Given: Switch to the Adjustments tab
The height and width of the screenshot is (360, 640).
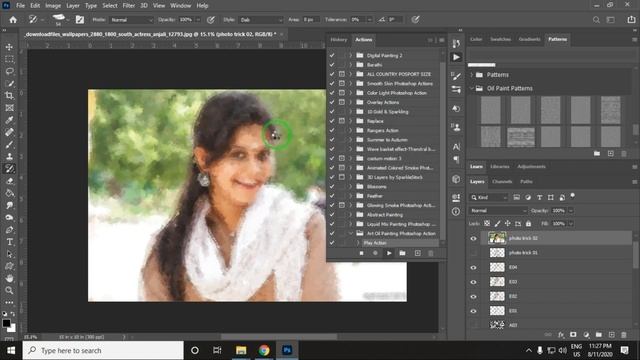Looking at the screenshot, I should pos(531,167).
